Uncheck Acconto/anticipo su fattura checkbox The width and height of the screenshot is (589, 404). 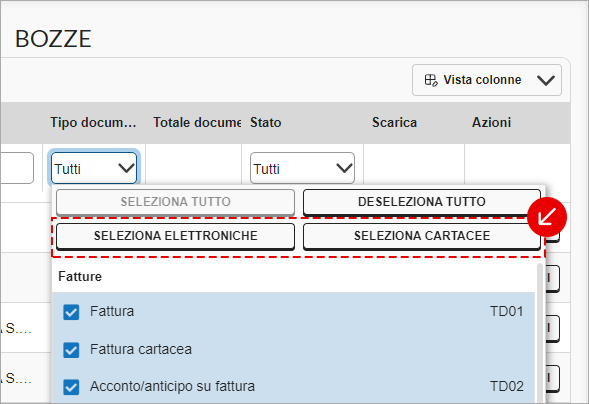71,387
